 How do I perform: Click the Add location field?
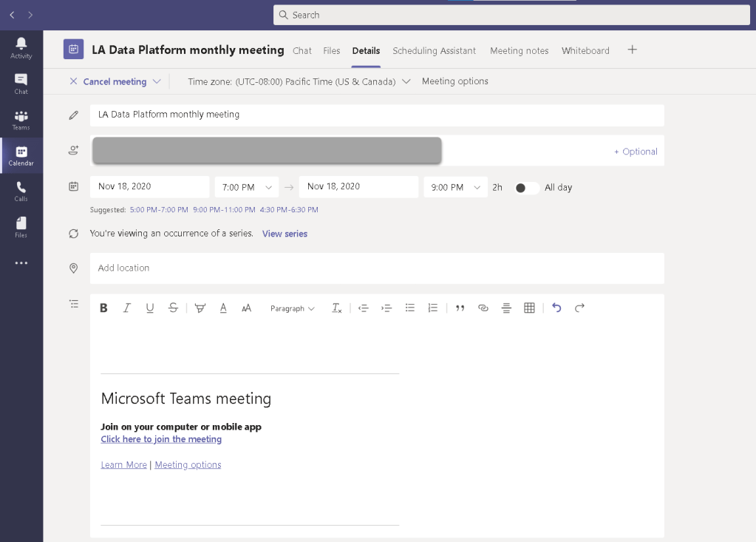(377, 268)
